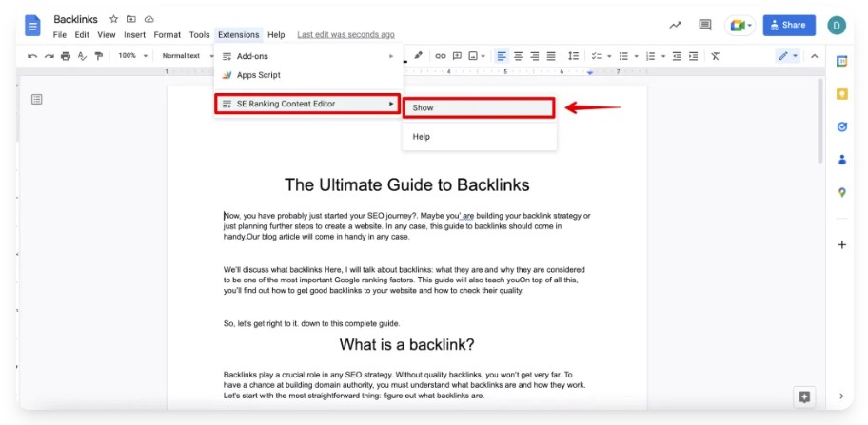Justify text

click(551, 56)
